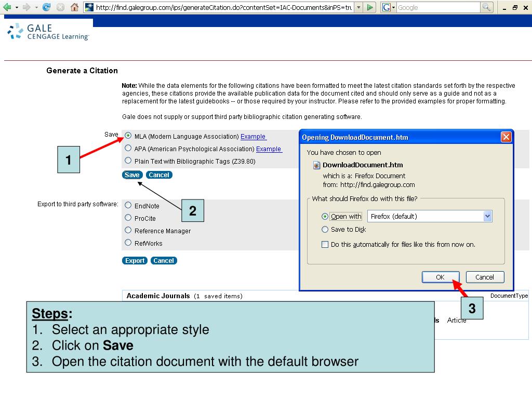Click the browser Back arrow icon
Viewport: 532px width, 399px height.
point(7,7)
